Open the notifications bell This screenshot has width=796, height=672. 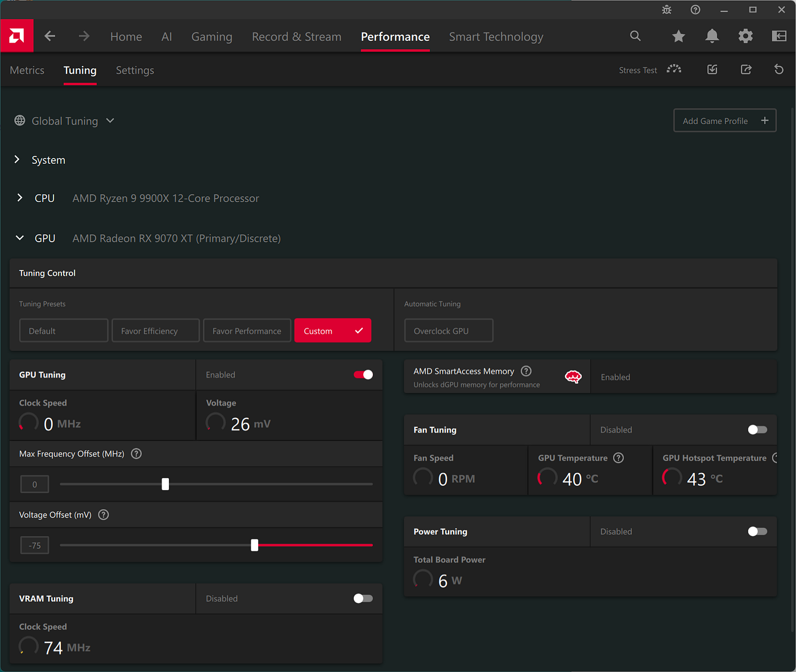point(712,36)
